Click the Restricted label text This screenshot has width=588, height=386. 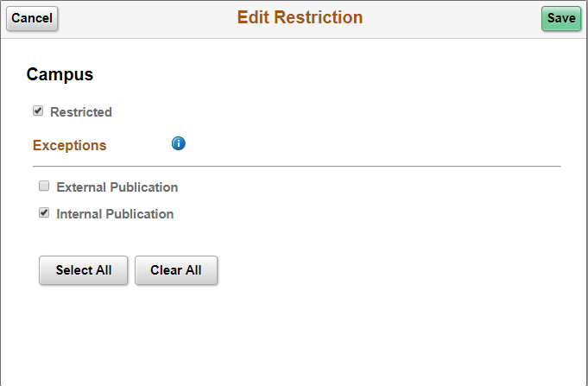pos(81,112)
